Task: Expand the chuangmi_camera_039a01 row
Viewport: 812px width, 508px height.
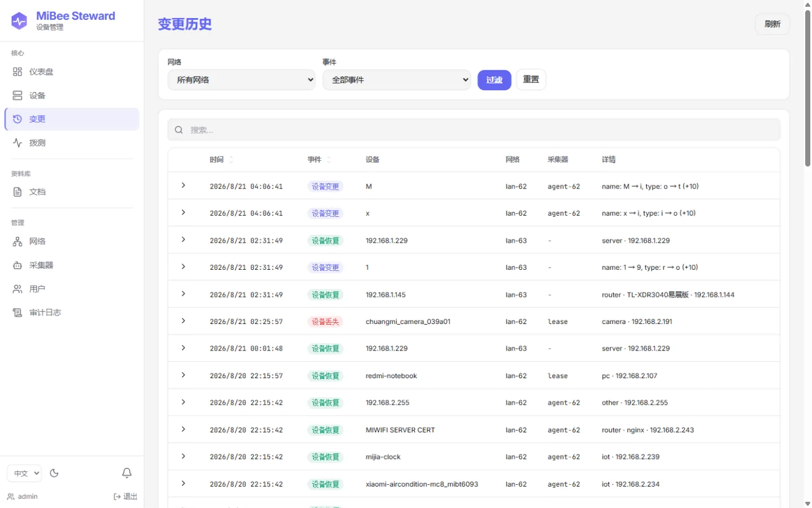Action: (x=183, y=321)
